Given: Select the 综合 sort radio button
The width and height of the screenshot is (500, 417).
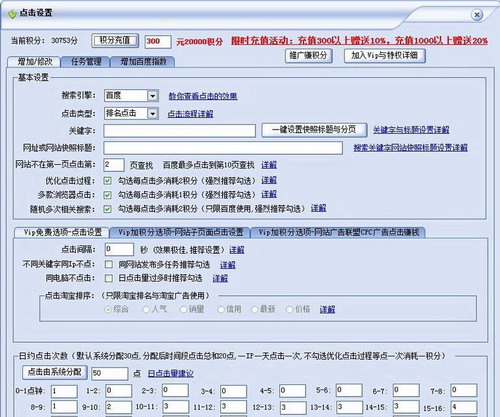Looking at the screenshot, I should click(x=108, y=310).
